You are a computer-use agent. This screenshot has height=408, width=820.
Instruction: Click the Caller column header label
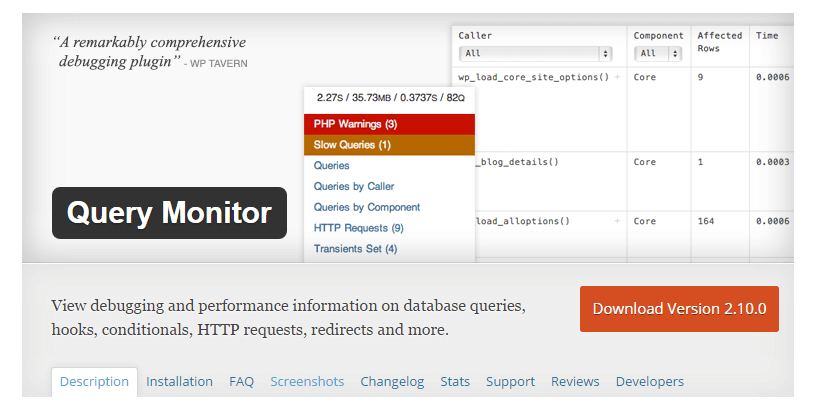pyautogui.click(x=475, y=36)
